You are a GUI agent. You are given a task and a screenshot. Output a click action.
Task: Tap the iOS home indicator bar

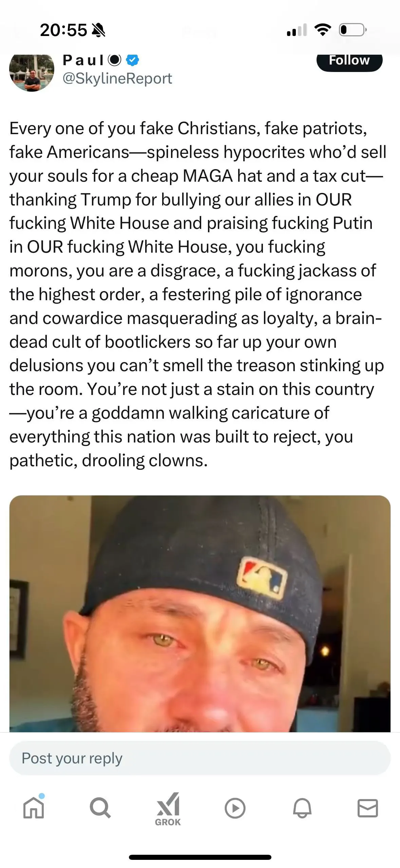click(x=200, y=857)
